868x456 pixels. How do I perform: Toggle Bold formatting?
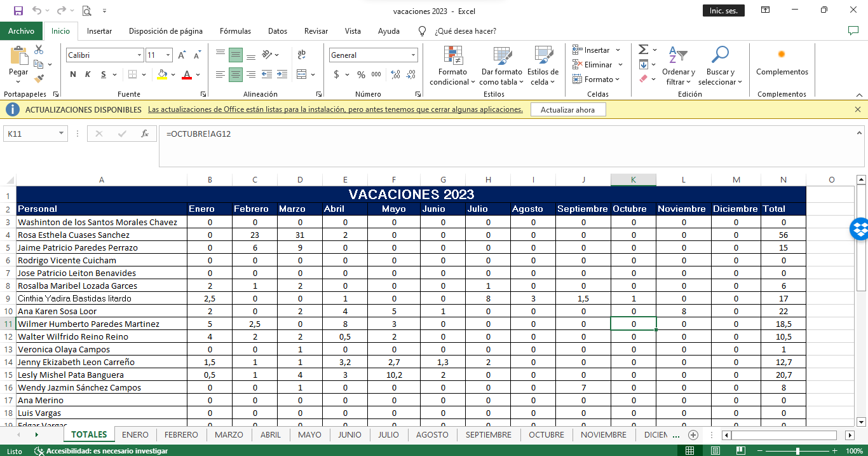coord(73,74)
